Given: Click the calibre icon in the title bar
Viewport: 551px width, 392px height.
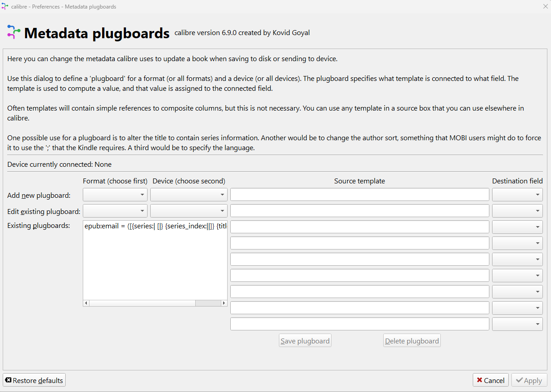Looking at the screenshot, I should [x=5, y=6].
